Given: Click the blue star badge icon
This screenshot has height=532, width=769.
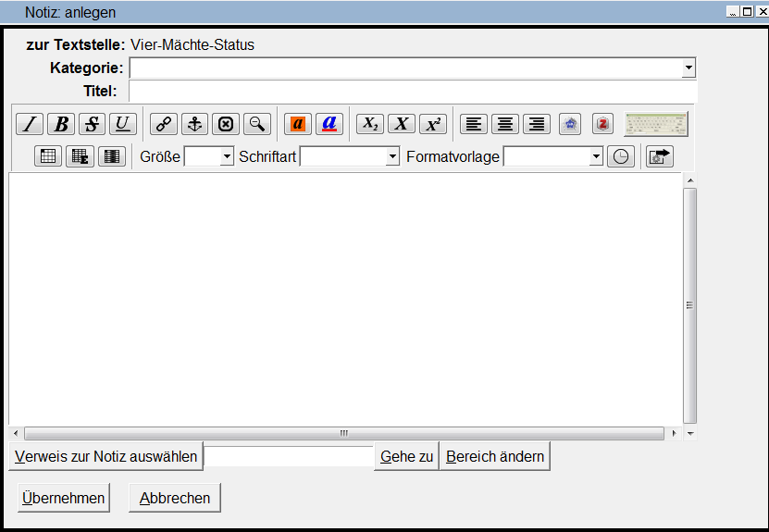Looking at the screenshot, I should pyautogui.click(x=570, y=124).
